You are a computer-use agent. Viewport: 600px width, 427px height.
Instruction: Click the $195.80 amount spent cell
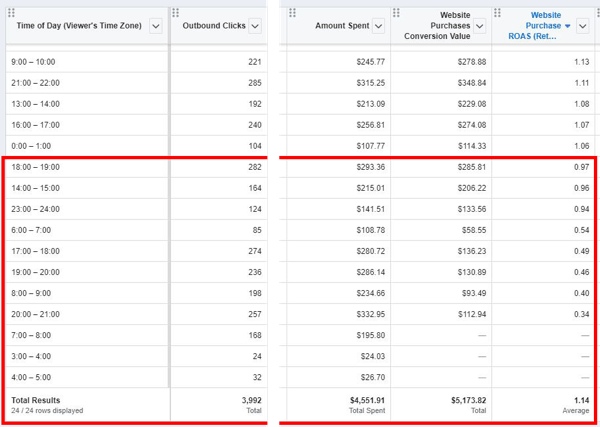[370, 335]
